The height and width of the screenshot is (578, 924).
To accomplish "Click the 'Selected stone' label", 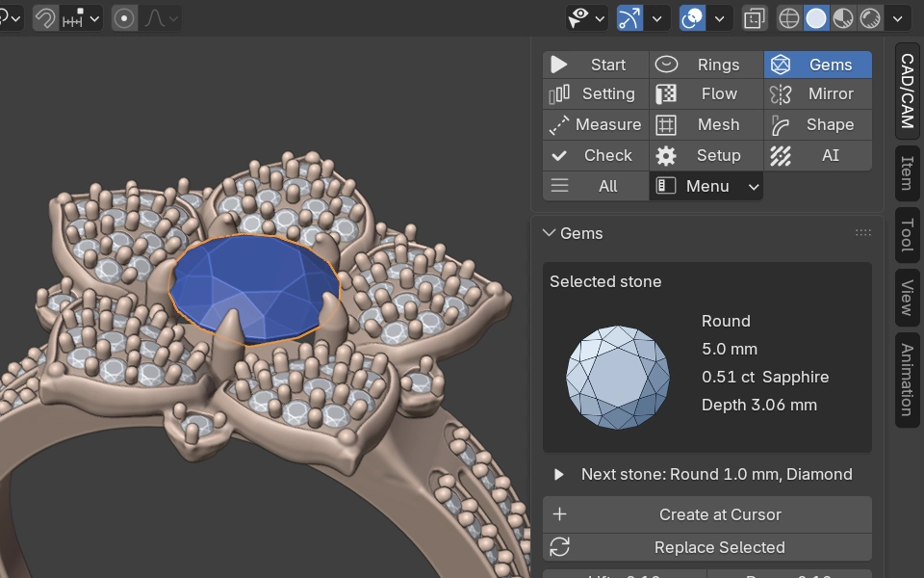I will pos(605,282).
